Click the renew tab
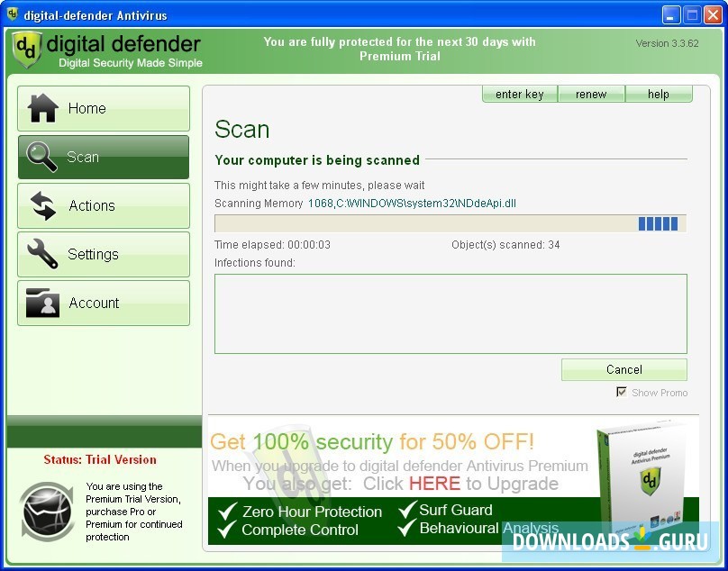 point(591,94)
